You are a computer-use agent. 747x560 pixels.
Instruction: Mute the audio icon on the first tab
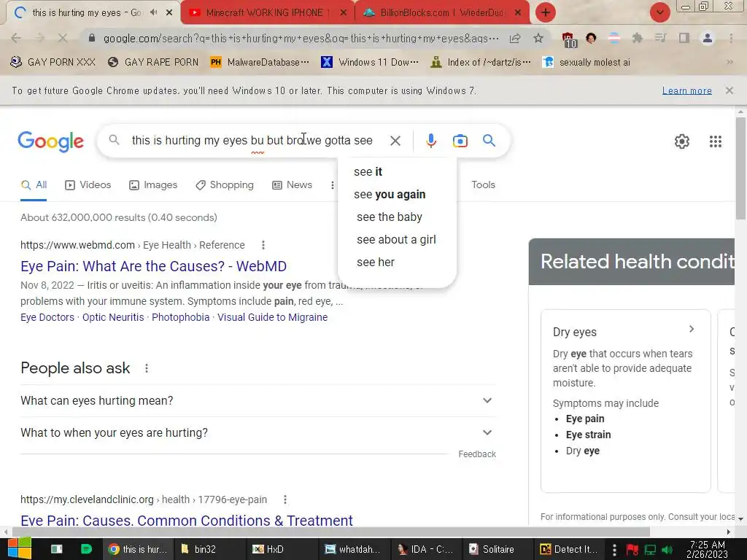pyautogui.click(x=153, y=13)
